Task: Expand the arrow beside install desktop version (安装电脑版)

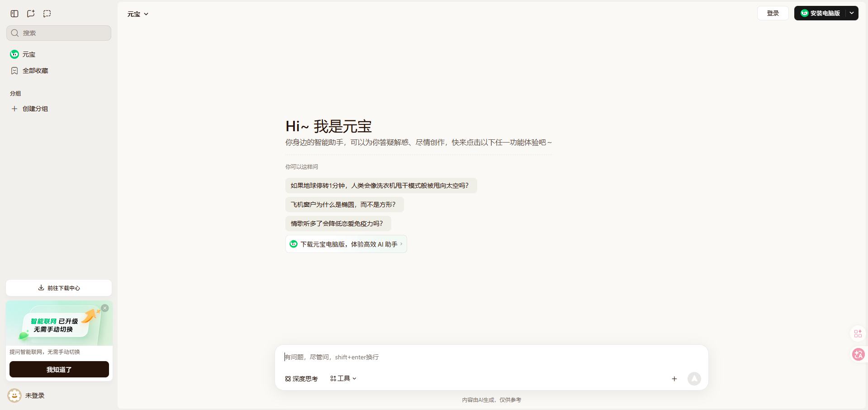Action: tap(852, 13)
